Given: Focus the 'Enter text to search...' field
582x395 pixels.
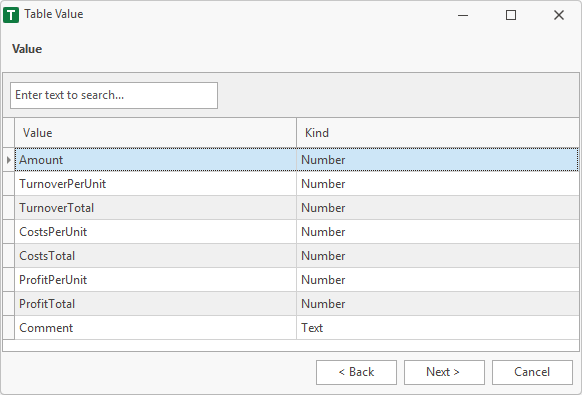Looking at the screenshot, I should point(114,95).
